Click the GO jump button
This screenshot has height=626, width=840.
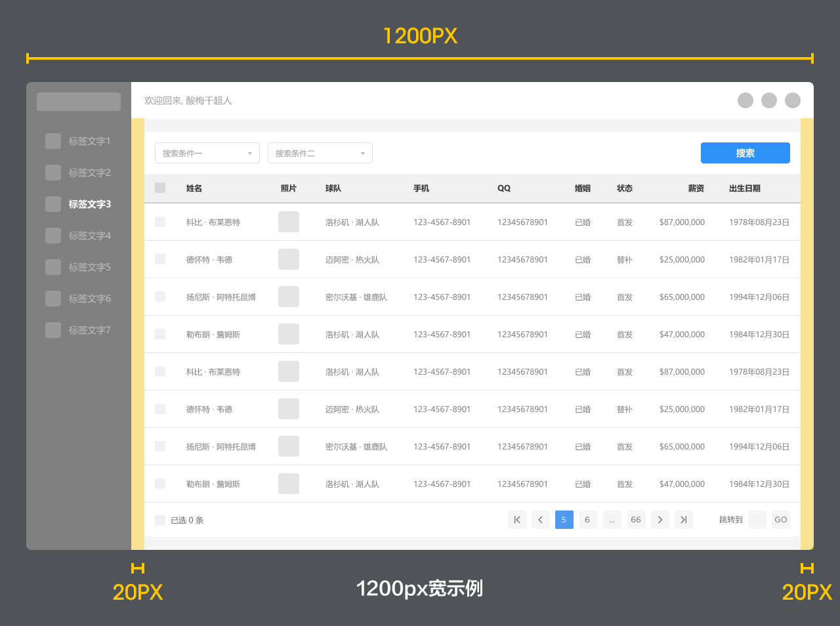click(x=781, y=520)
